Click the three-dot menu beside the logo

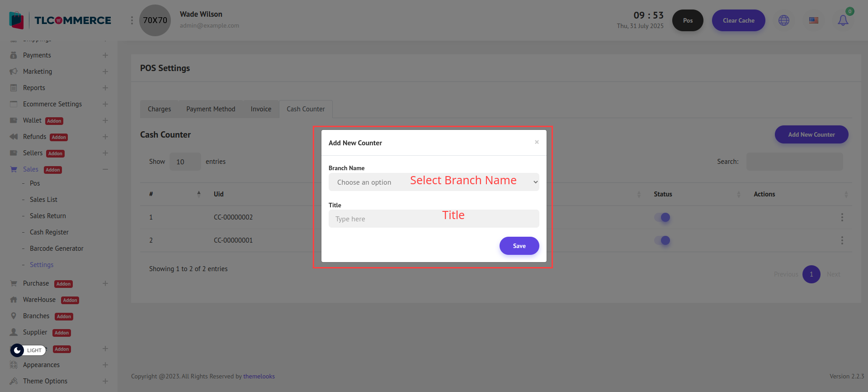click(132, 20)
